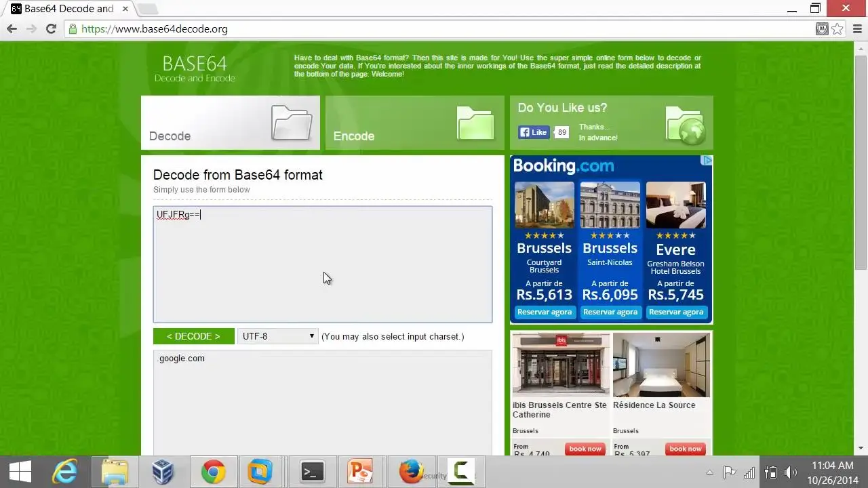Screen dimensions: 868x488
Task: Click book now for Résidence La Source
Action: pos(686,449)
